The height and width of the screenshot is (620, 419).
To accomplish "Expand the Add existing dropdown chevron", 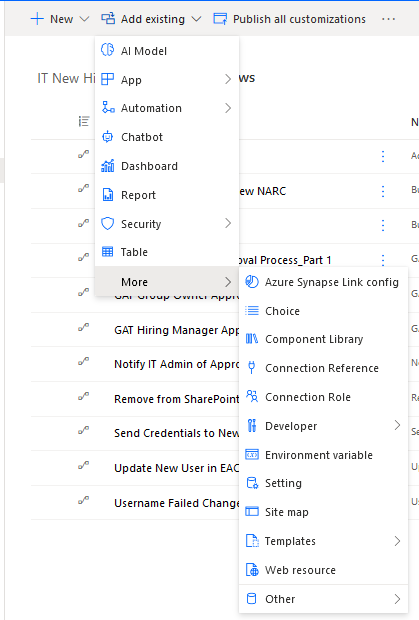I will [196, 19].
